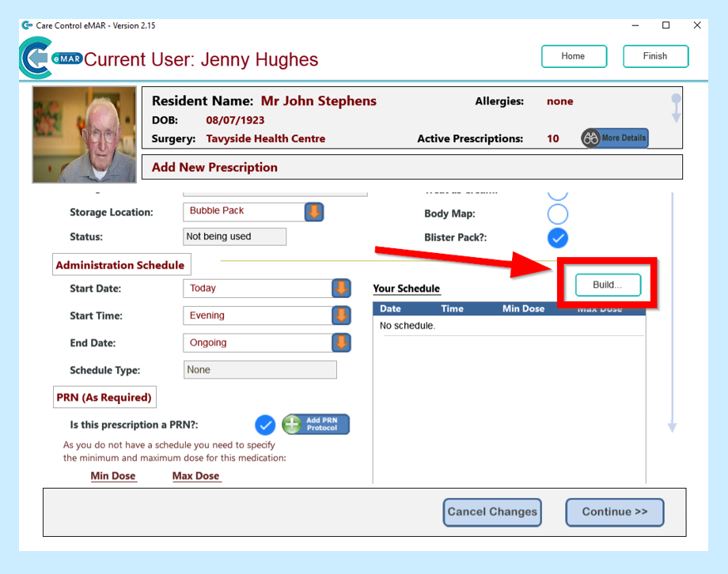
Task: Click the Schedule Type field
Action: [260, 370]
